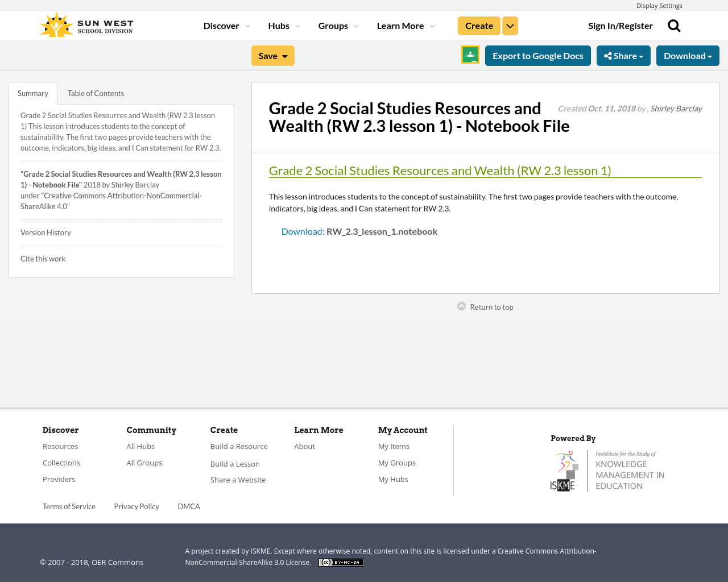Expand the Create chevron menu
This screenshot has width=728, height=582.
click(x=510, y=24)
